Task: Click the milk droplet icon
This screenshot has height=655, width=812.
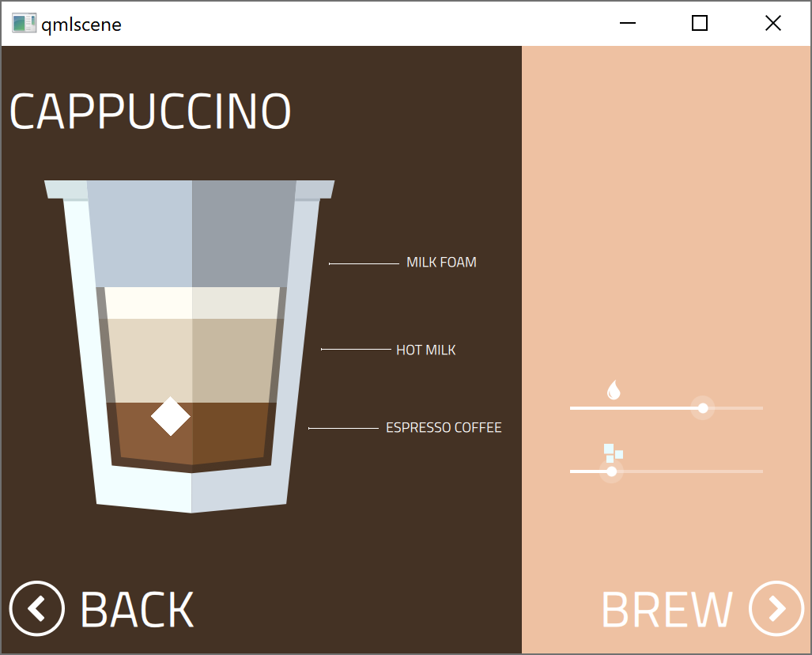Action: [614, 390]
